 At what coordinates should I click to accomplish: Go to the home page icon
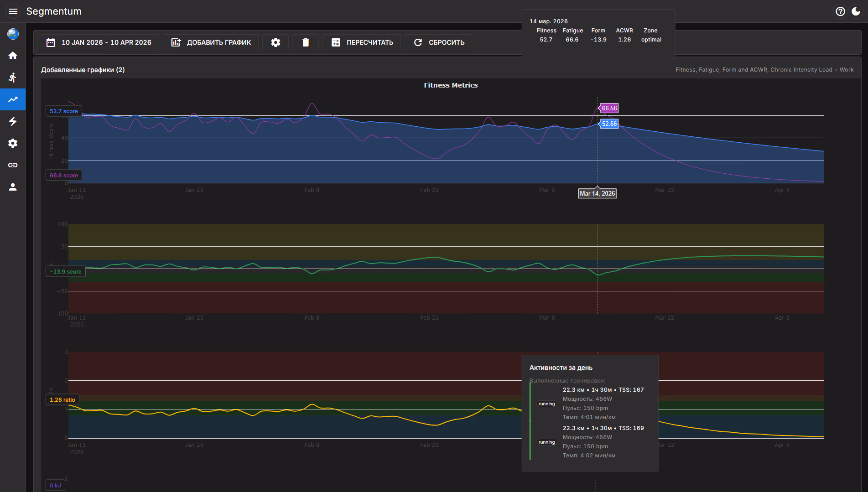click(x=13, y=56)
